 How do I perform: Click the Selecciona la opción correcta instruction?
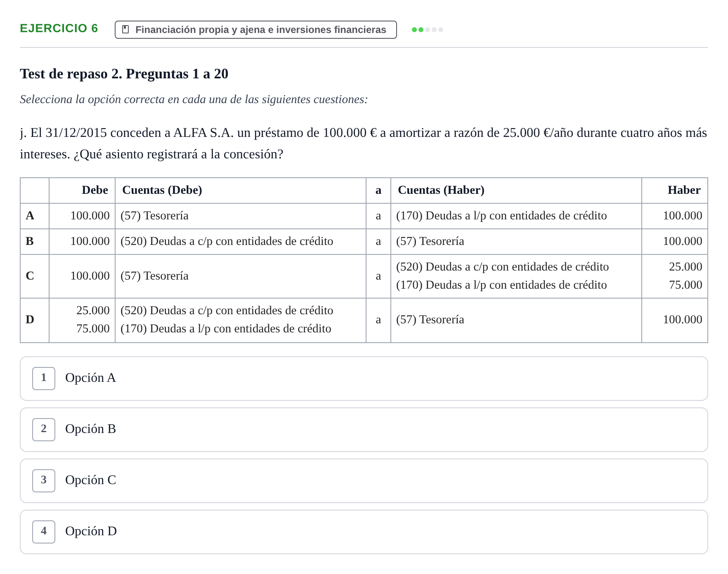pyautogui.click(x=194, y=99)
